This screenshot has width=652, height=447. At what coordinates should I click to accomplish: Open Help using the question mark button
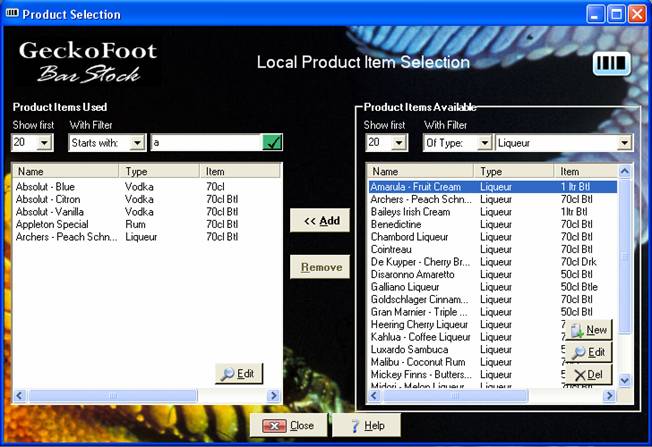coord(366,425)
